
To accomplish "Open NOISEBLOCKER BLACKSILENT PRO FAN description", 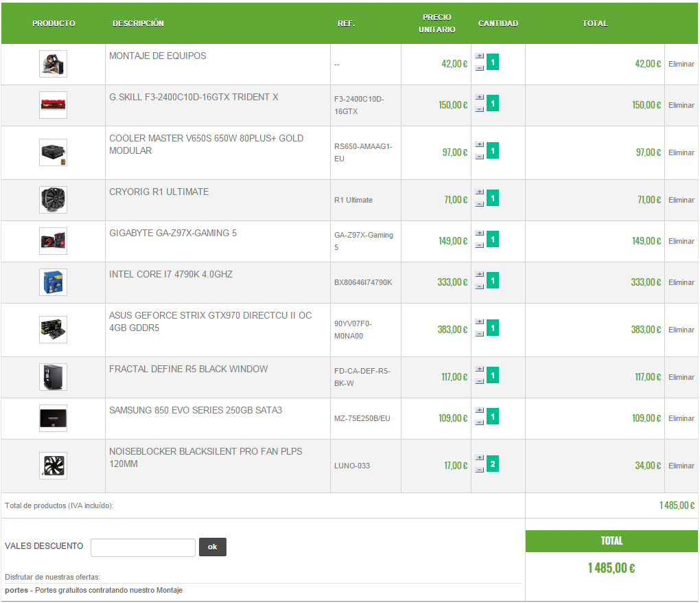I will click(206, 457).
